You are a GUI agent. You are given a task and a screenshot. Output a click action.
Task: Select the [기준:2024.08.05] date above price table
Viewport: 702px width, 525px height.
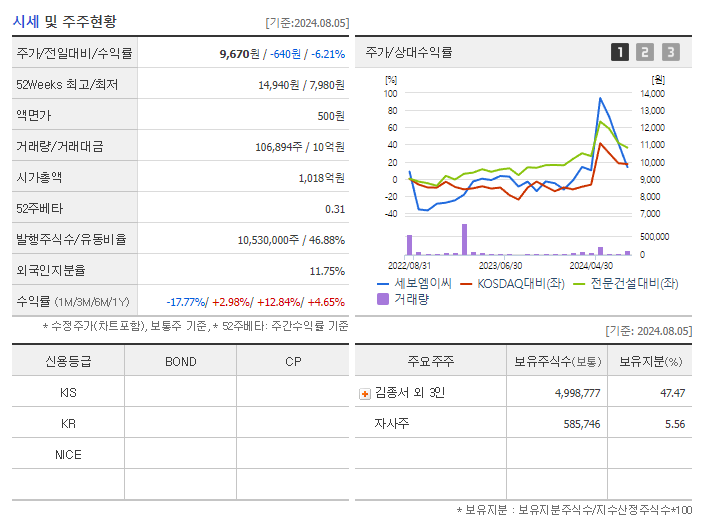(x=307, y=23)
